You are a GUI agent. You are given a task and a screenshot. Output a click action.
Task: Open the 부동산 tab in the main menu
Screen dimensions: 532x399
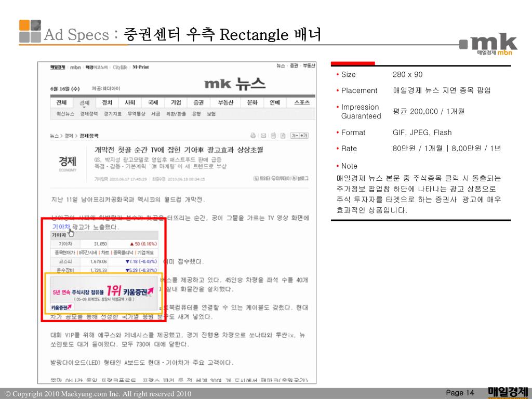[225, 102]
